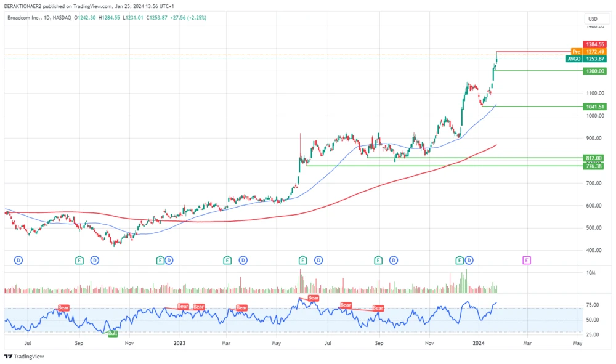Click the E earnings marker near 2023 label
The image size is (616, 364).
pyautogui.click(x=159, y=260)
